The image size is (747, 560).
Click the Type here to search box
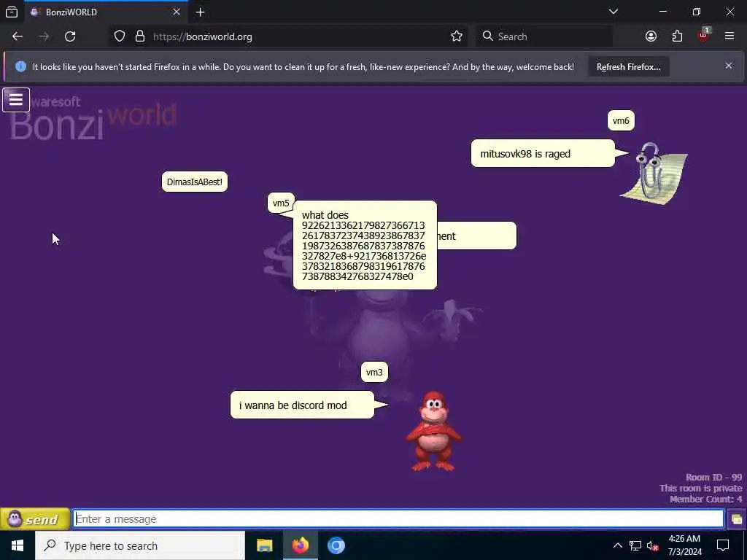140,545
